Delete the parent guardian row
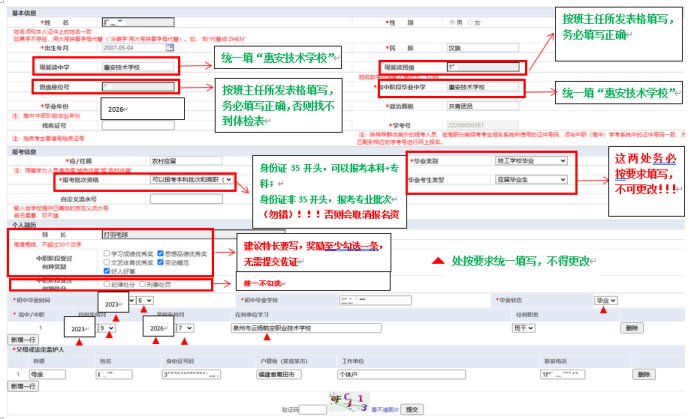Image resolution: width=700 pixels, height=419 pixels. tap(643, 374)
